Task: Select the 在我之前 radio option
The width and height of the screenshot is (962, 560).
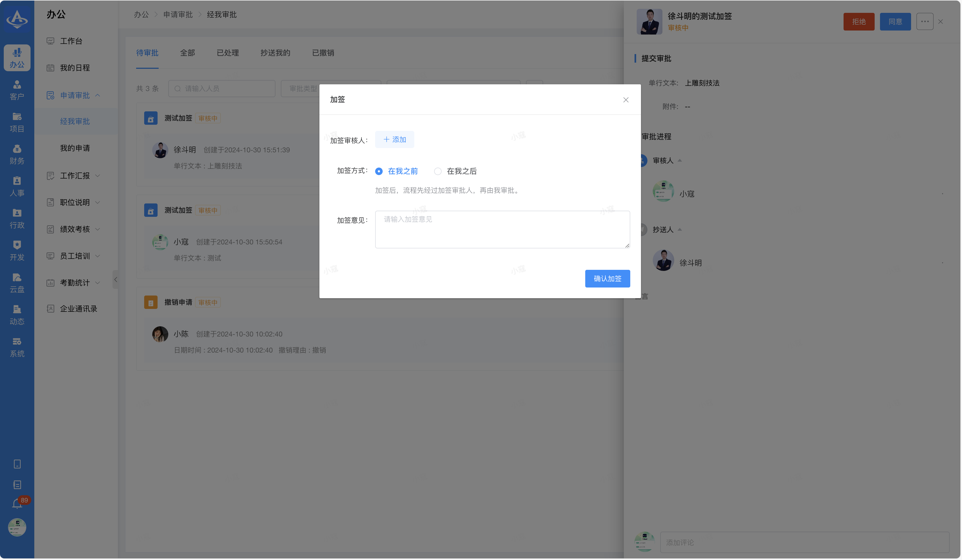Action: (x=379, y=171)
